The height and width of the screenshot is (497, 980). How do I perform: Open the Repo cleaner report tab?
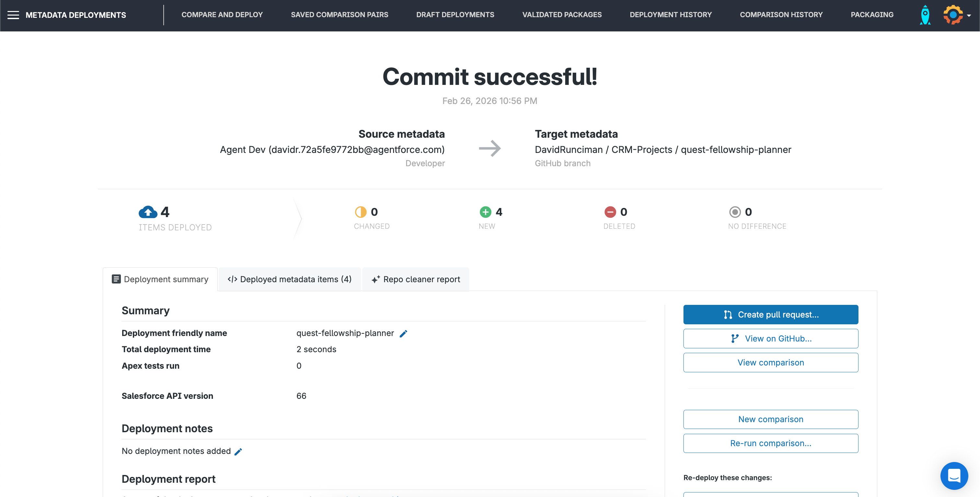415,279
